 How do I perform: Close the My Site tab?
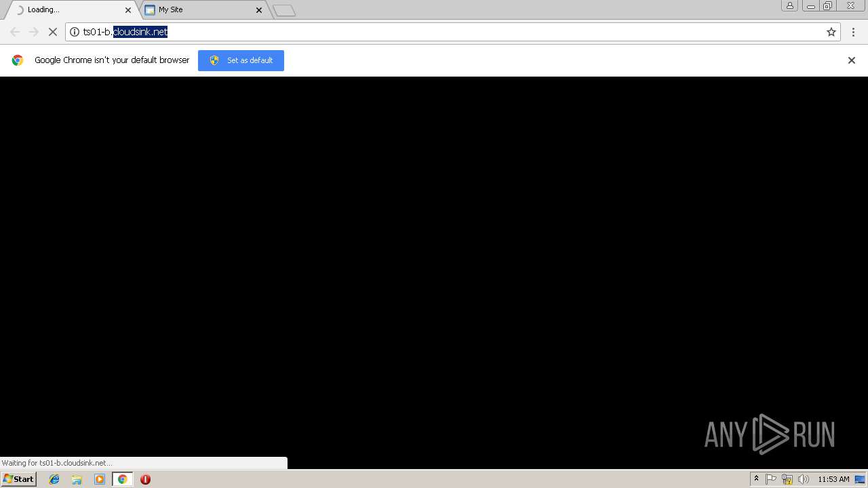click(x=258, y=10)
